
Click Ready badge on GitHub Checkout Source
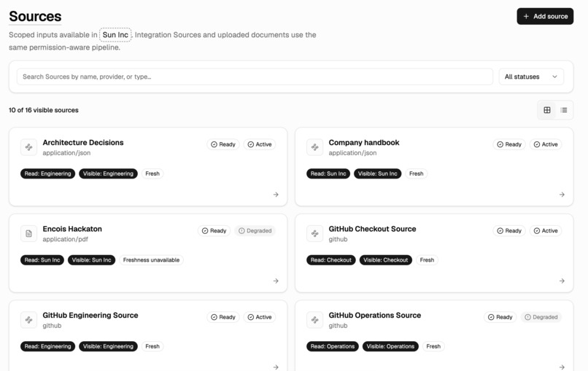click(509, 230)
